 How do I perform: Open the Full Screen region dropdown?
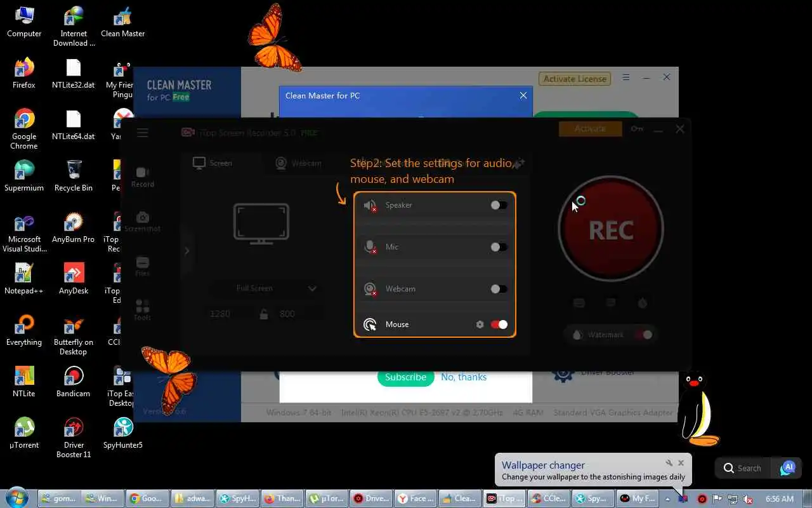click(x=266, y=288)
